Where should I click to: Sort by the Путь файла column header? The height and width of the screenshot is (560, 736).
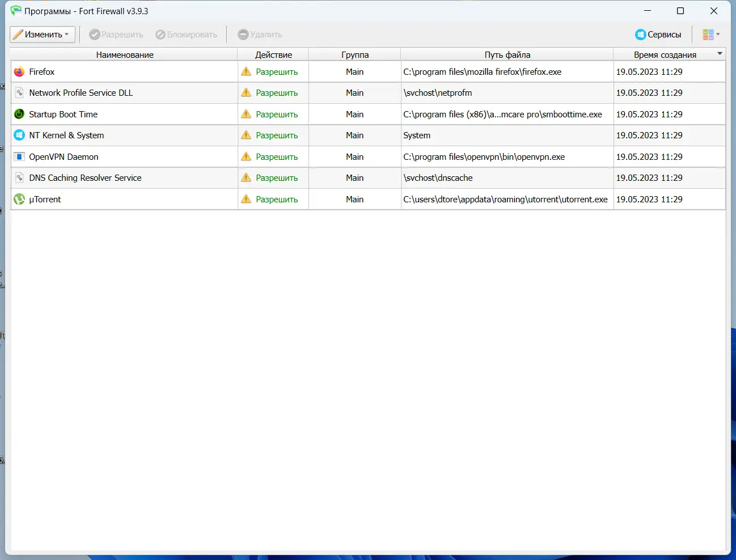pos(507,55)
